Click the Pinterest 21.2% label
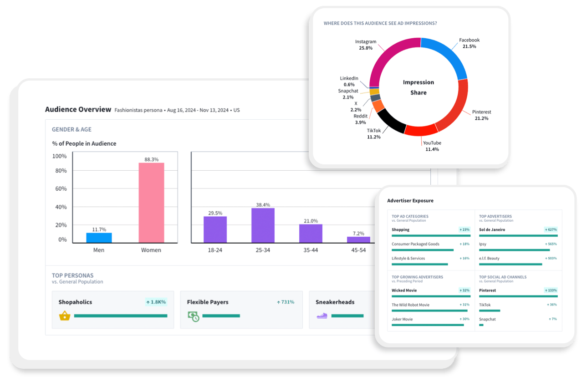 point(481,115)
